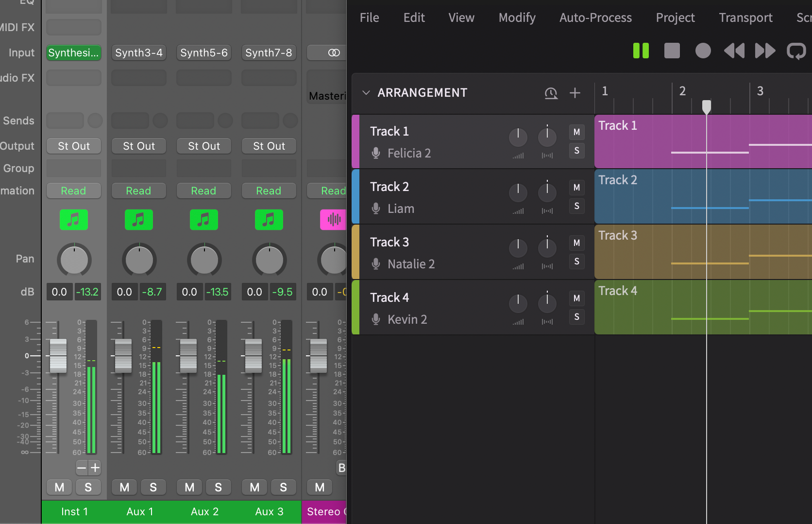
Task: Click the Inst 1 volume fader handle
Action: [58, 356]
